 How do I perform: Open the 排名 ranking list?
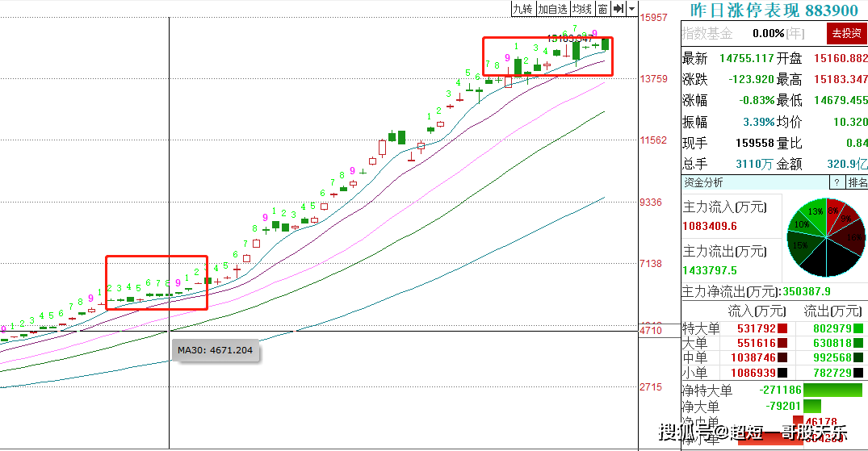point(858,182)
